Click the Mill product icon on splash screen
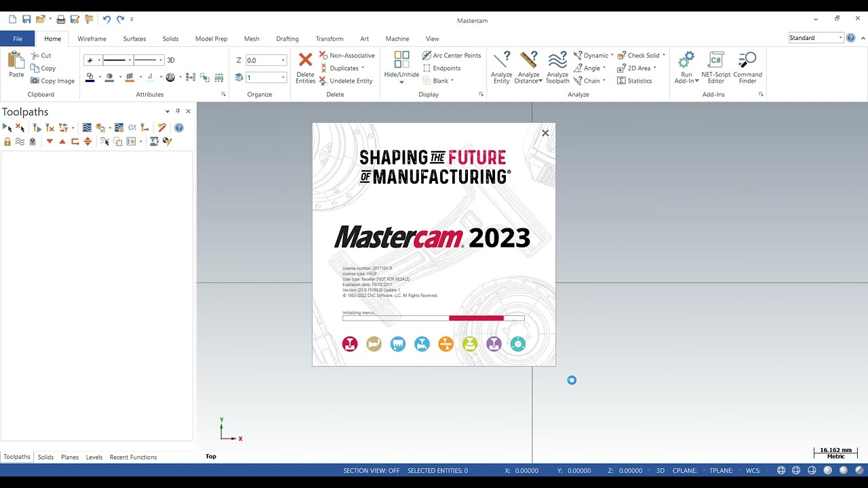The height and width of the screenshot is (488, 868). pos(350,344)
